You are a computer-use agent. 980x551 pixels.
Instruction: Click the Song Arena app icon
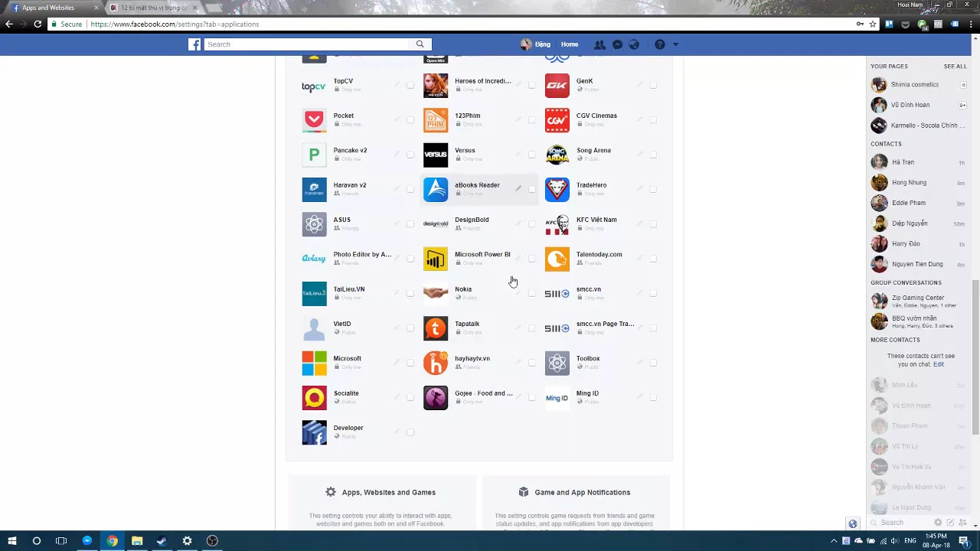(557, 155)
